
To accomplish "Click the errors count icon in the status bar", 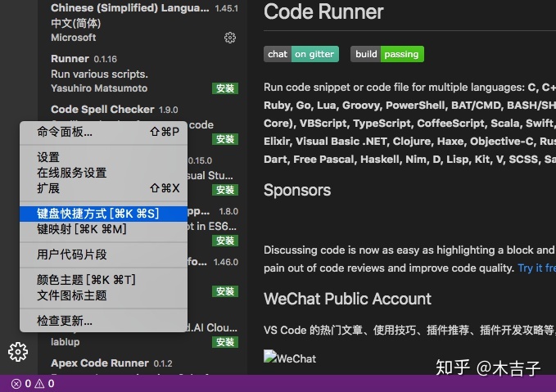I will pos(16,384).
